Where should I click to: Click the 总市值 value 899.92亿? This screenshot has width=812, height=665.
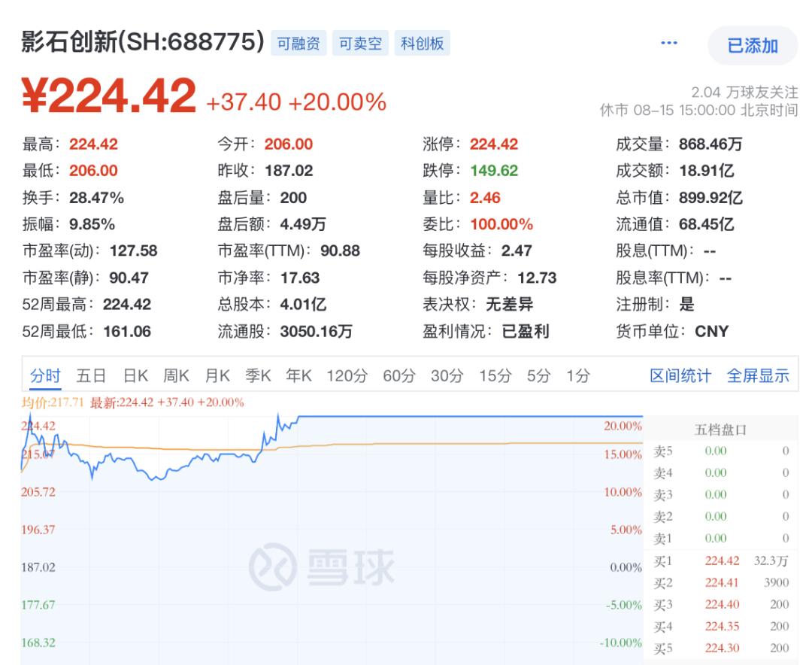click(x=710, y=198)
